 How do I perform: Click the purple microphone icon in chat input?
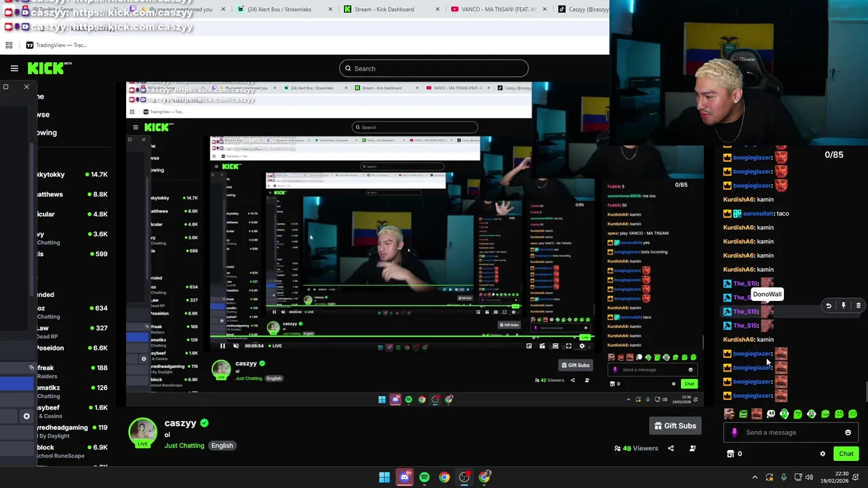pyautogui.click(x=734, y=432)
